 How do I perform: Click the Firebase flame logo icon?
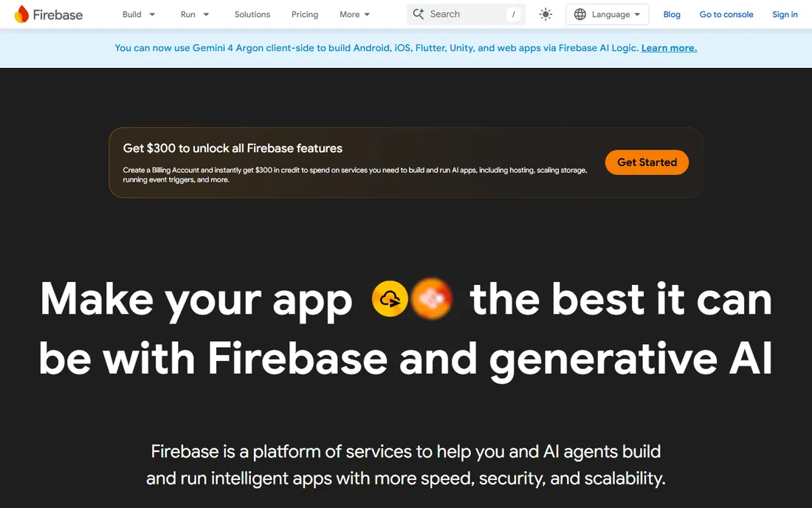21,14
